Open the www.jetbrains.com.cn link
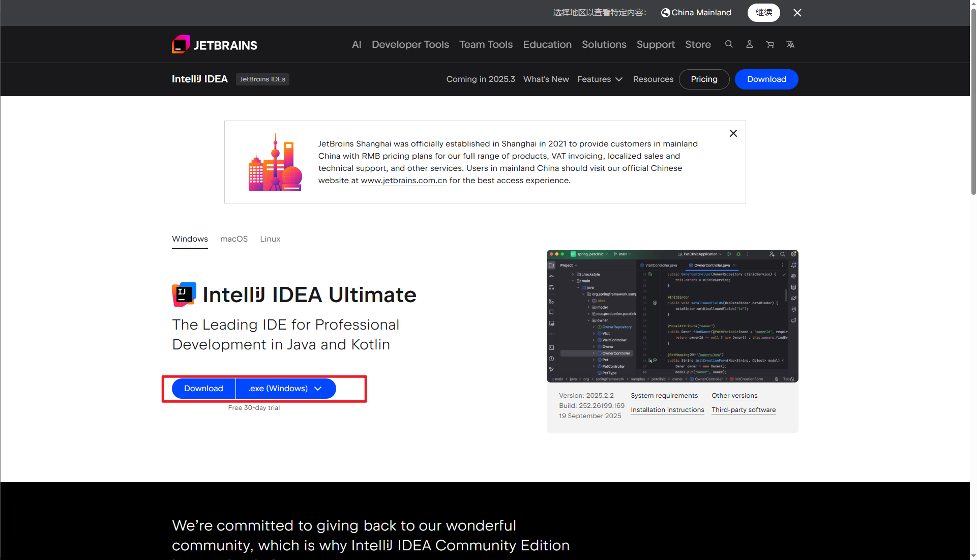Screen dimensions: 977x560 tap(404, 180)
